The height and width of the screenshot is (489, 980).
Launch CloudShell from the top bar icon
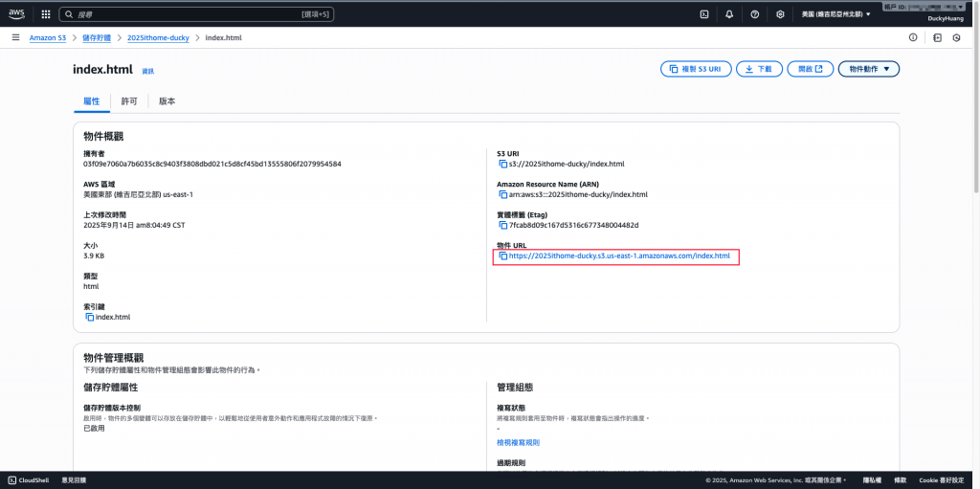tap(703, 14)
